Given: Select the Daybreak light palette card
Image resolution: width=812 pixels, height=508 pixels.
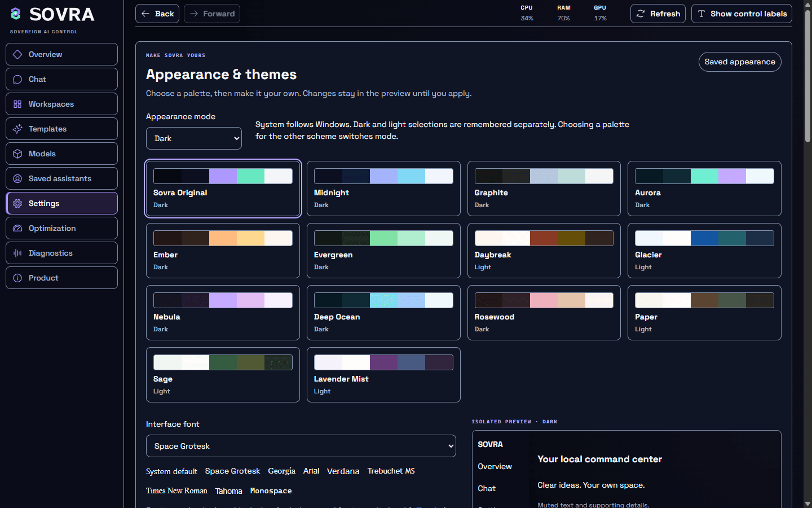Looking at the screenshot, I should [544, 251].
